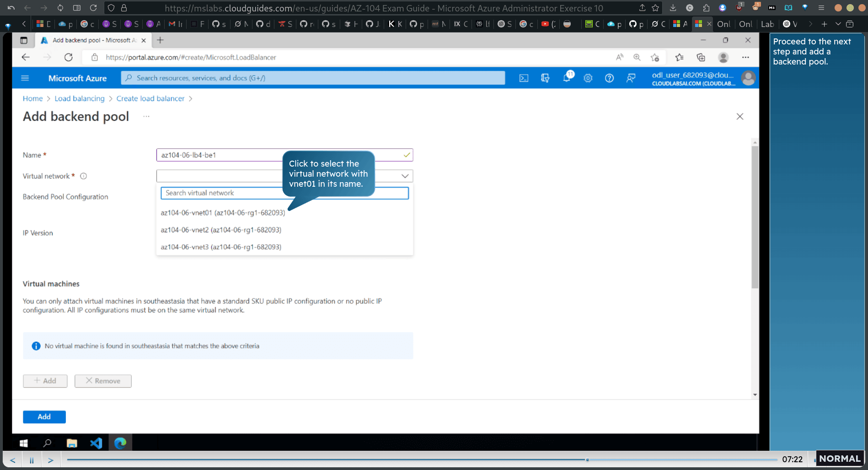
Task: Click the Virtual network info icon
Action: click(84, 176)
